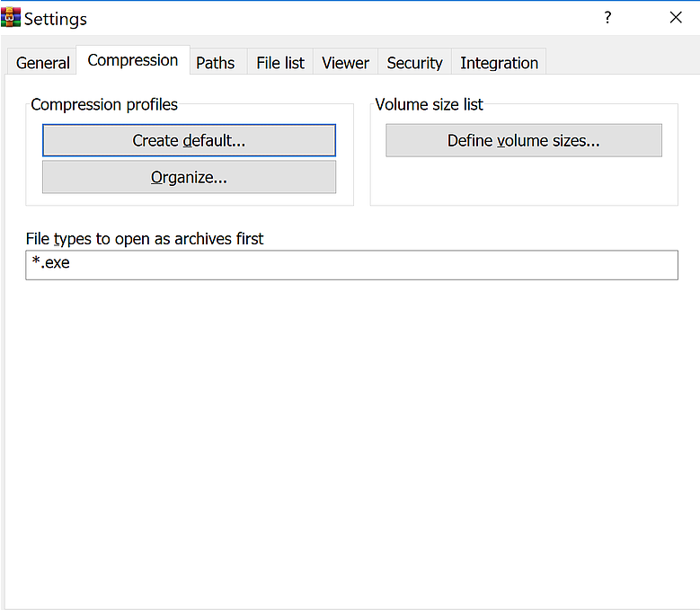Switch to the General tab

pos(42,63)
